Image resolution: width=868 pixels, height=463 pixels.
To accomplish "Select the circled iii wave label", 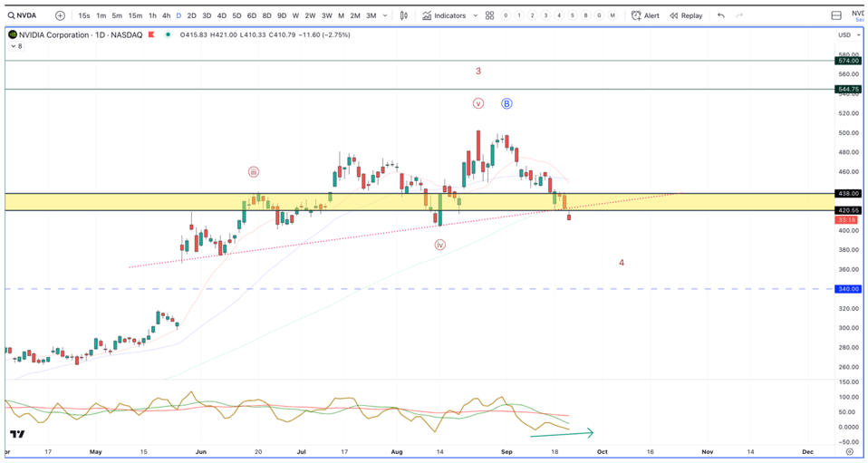I will [254, 172].
